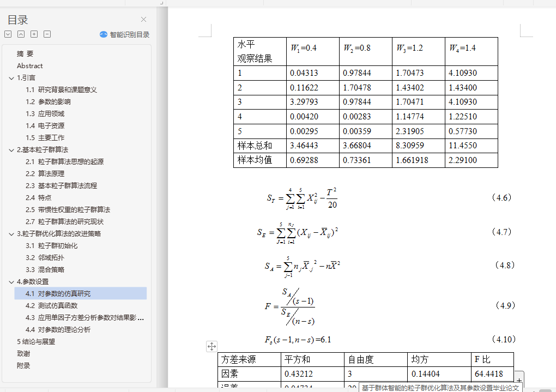This screenshot has width=556, height=392.
Task: Click the plus icon to raise outline level
Action: tap(34, 34)
